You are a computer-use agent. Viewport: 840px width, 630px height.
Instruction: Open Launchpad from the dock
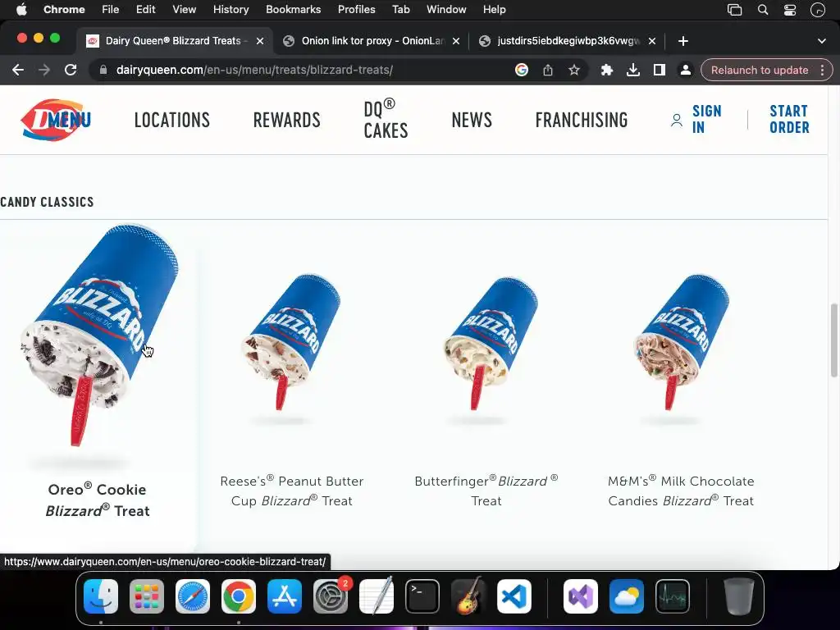click(147, 596)
